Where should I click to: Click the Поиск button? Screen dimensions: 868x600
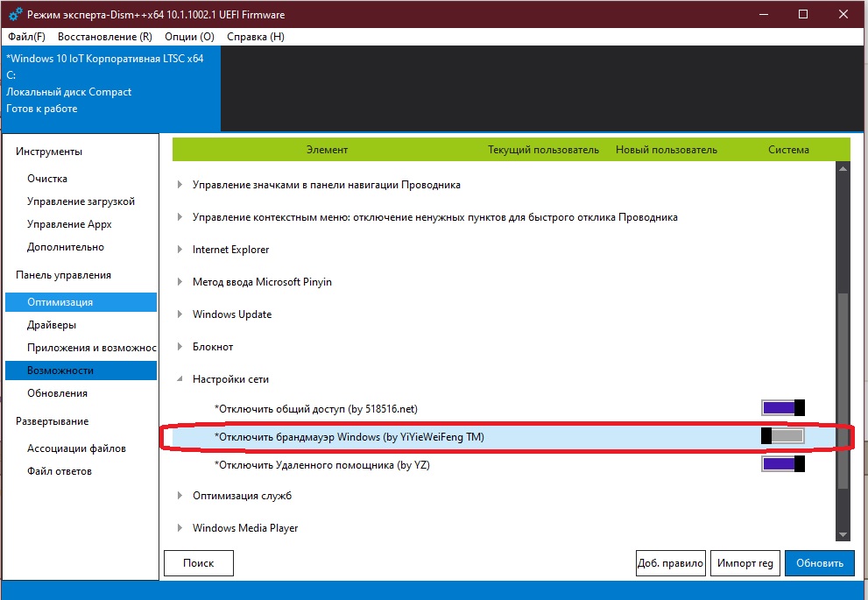point(199,563)
